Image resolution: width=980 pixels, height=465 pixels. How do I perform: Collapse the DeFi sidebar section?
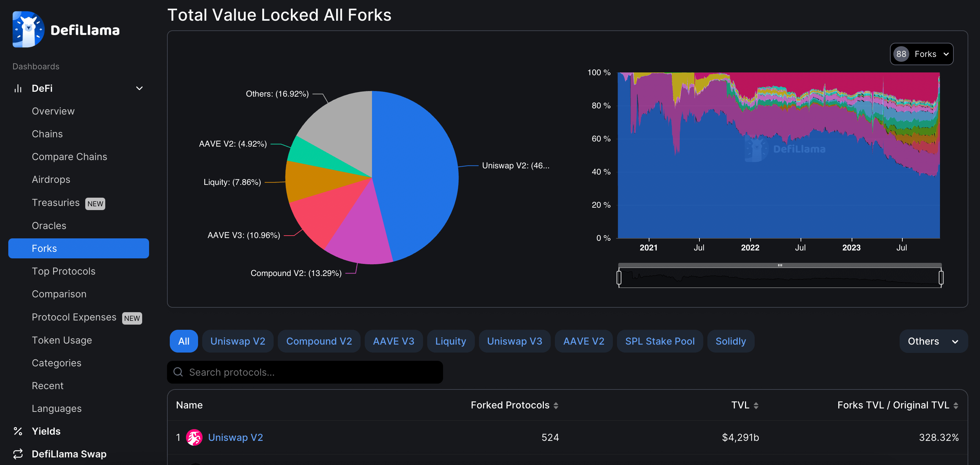tap(139, 88)
